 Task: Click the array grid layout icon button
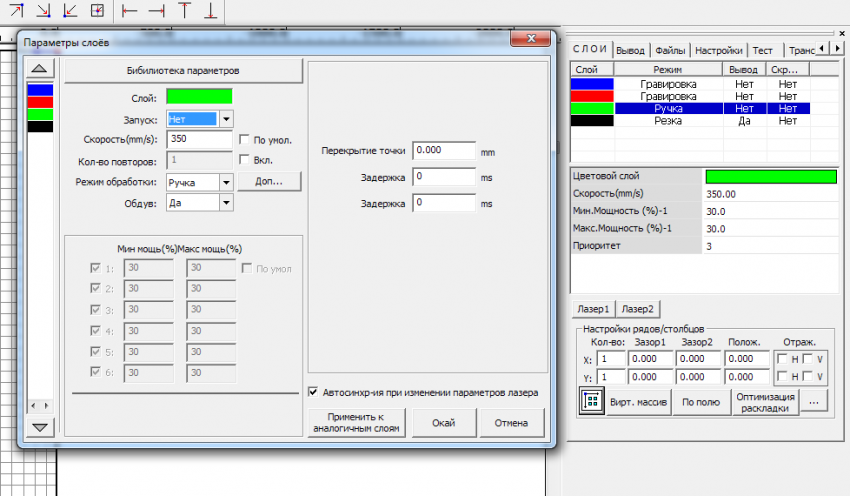(x=589, y=401)
